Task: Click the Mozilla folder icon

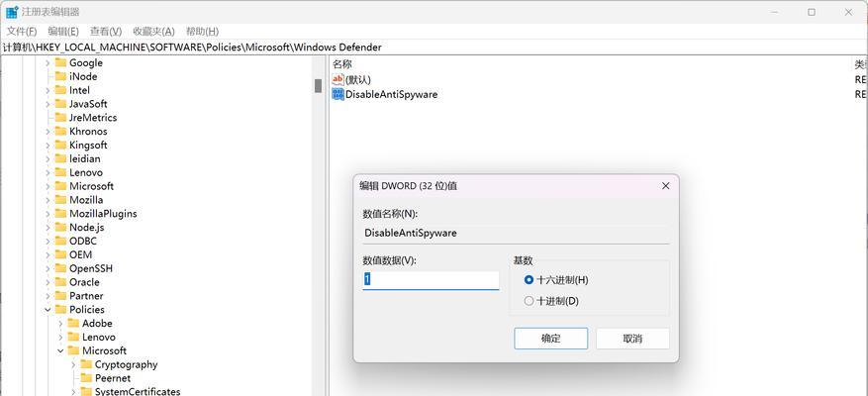Action: coord(60,199)
